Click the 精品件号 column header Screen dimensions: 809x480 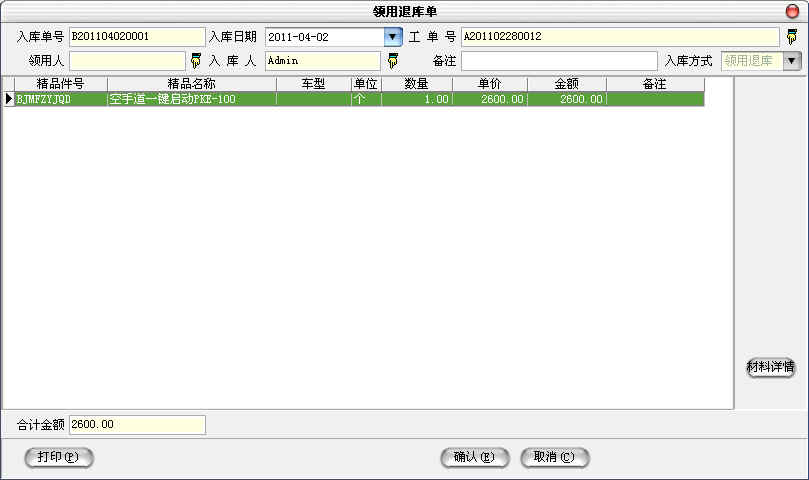click(x=60, y=84)
